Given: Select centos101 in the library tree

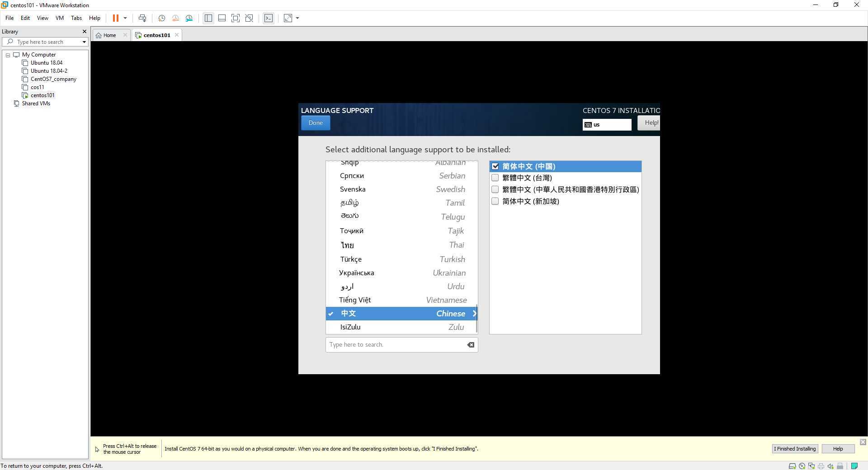Looking at the screenshot, I should pyautogui.click(x=42, y=95).
